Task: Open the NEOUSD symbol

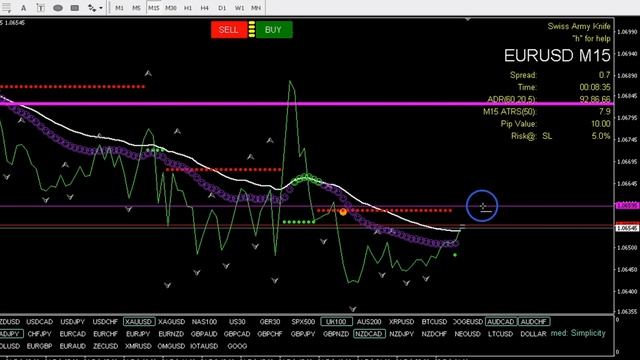Action: 467,334
